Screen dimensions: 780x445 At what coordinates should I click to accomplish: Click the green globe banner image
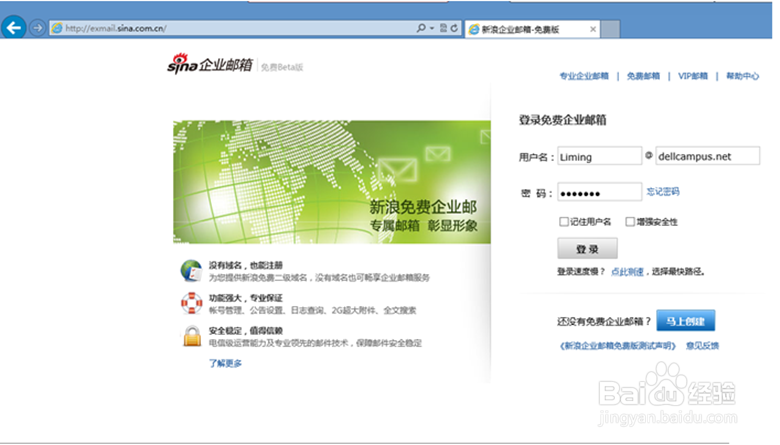coord(332,182)
